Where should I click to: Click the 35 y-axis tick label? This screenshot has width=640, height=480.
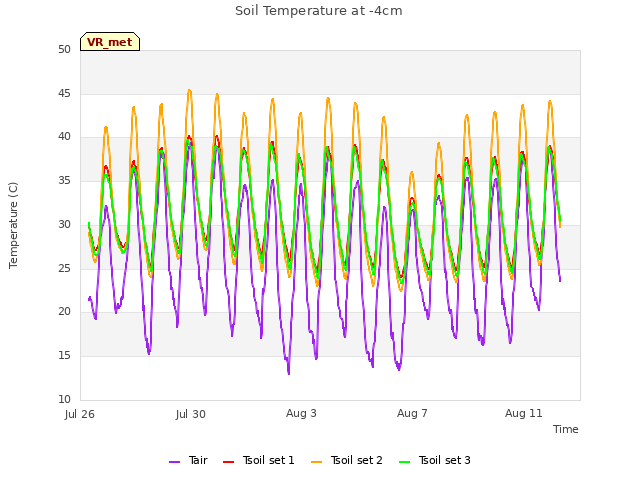[64, 181]
